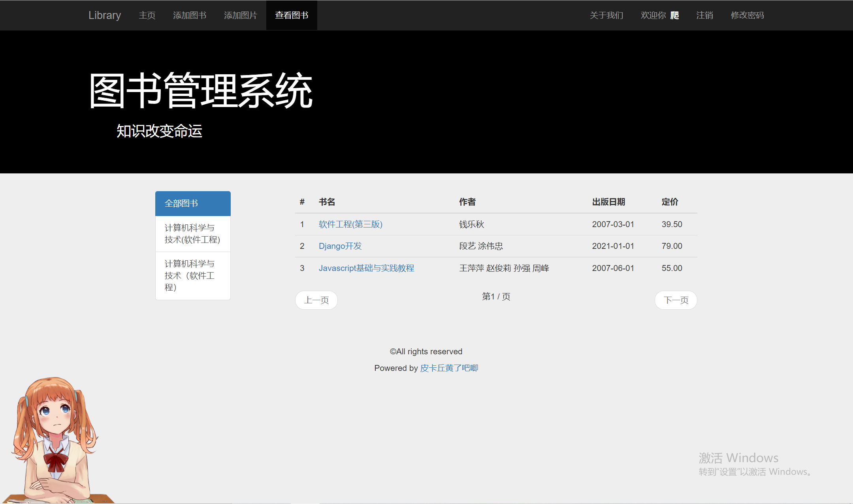Viewport: 853px width, 504px height.
Task: Click 注销 to log out
Action: pos(704,15)
